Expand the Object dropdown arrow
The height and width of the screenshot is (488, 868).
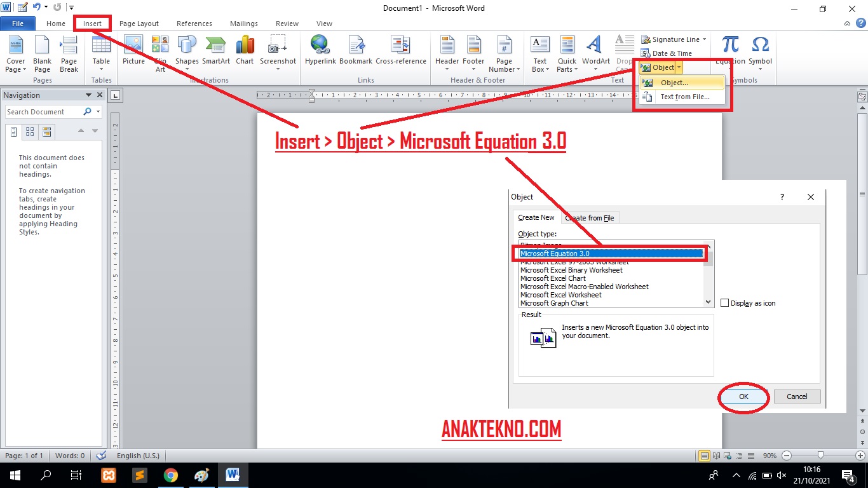[x=679, y=67]
